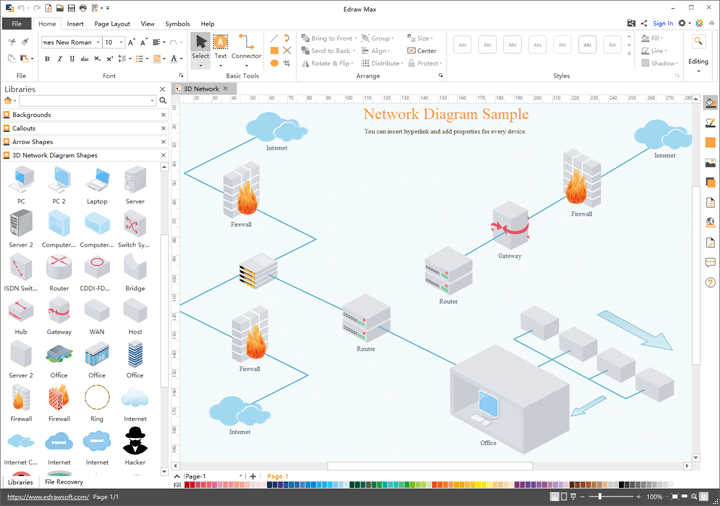
Task: Open the Distribute dropdown
Action: click(382, 63)
